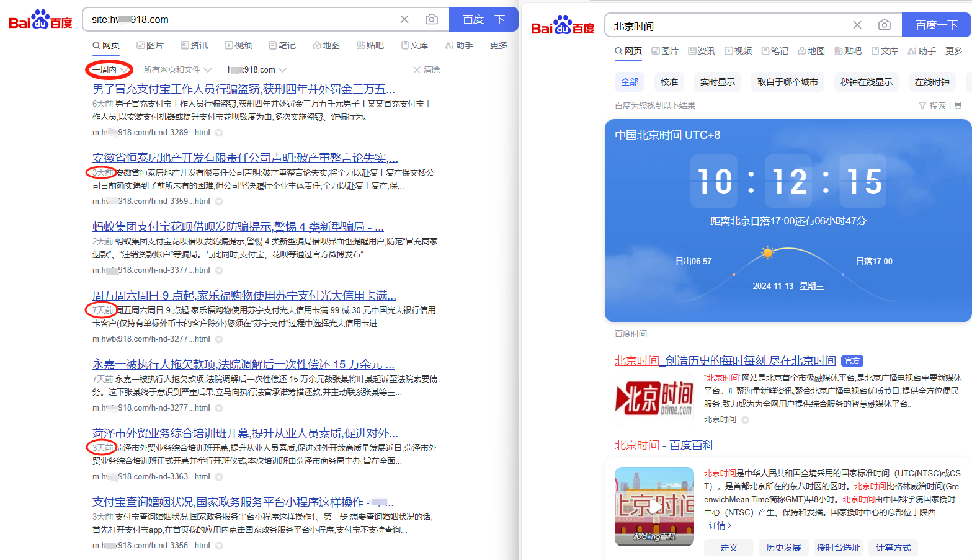Select the 全部 filter chip
The width and height of the screenshot is (972, 560).
point(630,82)
